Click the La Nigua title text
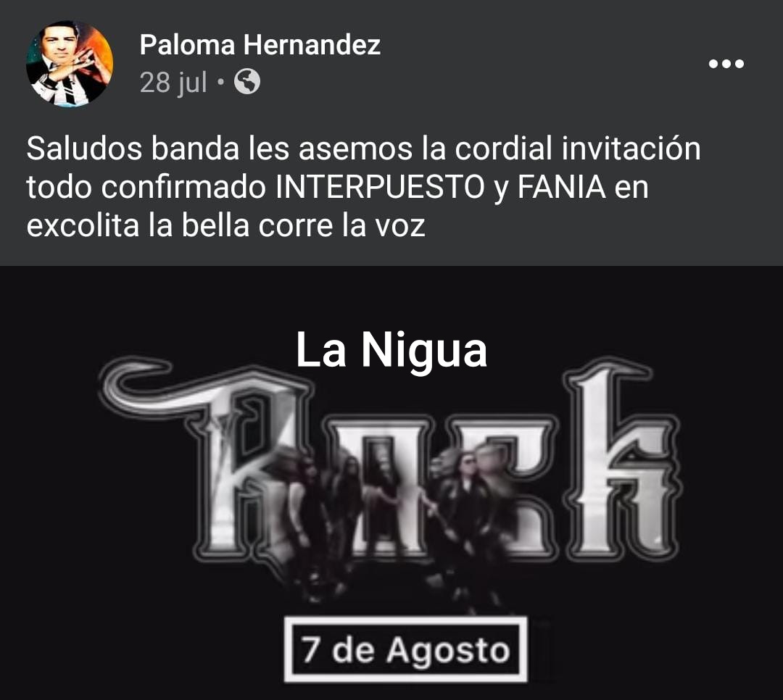This screenshot has width=783, height=700. (391, 349)
